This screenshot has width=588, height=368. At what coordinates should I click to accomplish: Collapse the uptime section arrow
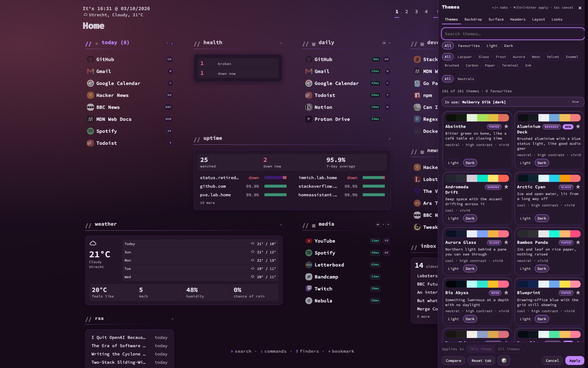[390, 139]
